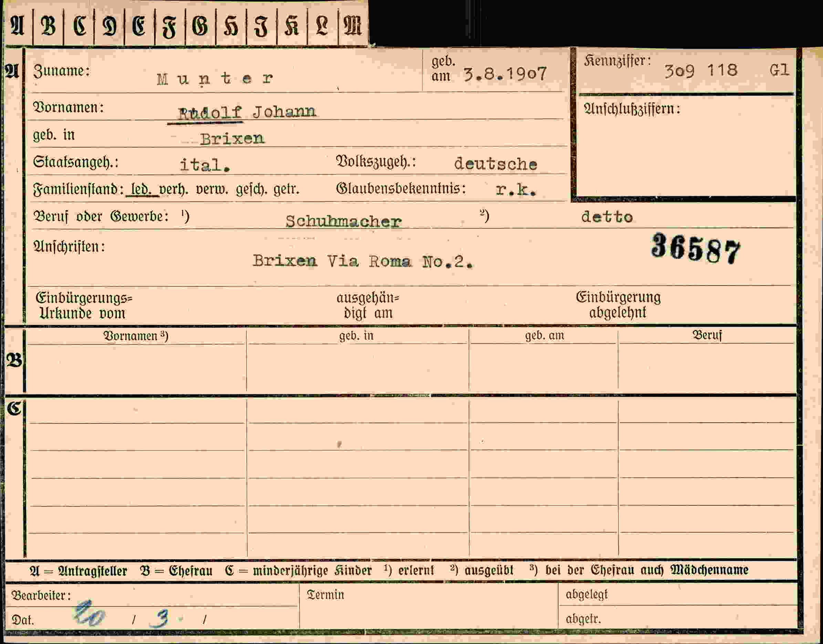
Task: Click the 'Einbürgerung abgelehnt' label
Action: 618,305
